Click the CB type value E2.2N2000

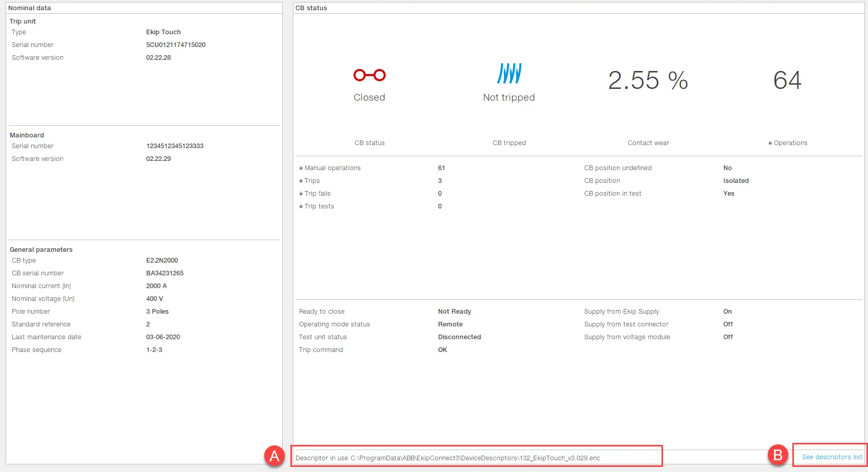point(162,261)
